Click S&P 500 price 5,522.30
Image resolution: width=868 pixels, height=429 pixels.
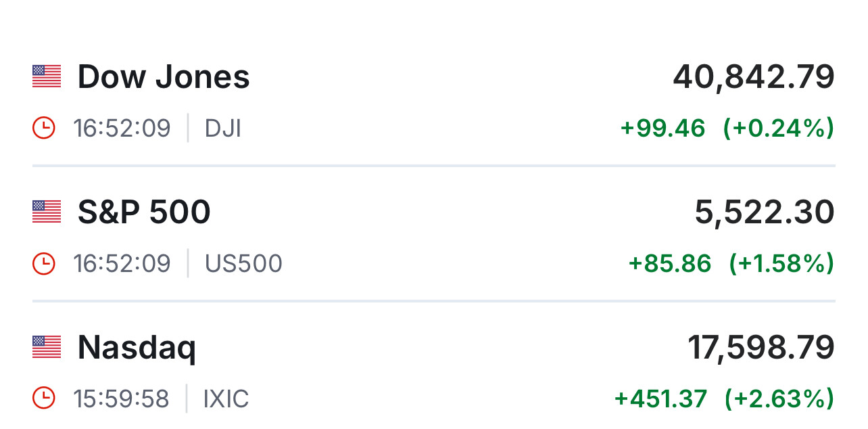pos(765,212)
